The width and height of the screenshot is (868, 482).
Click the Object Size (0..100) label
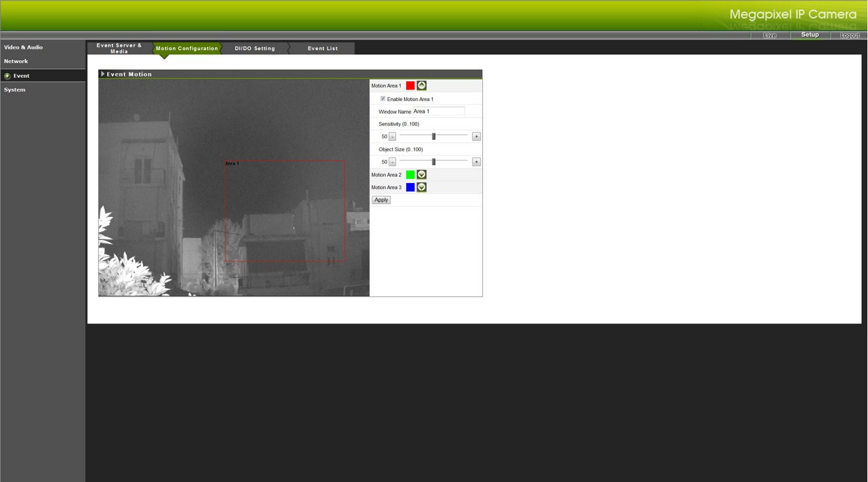coord(401,149)
